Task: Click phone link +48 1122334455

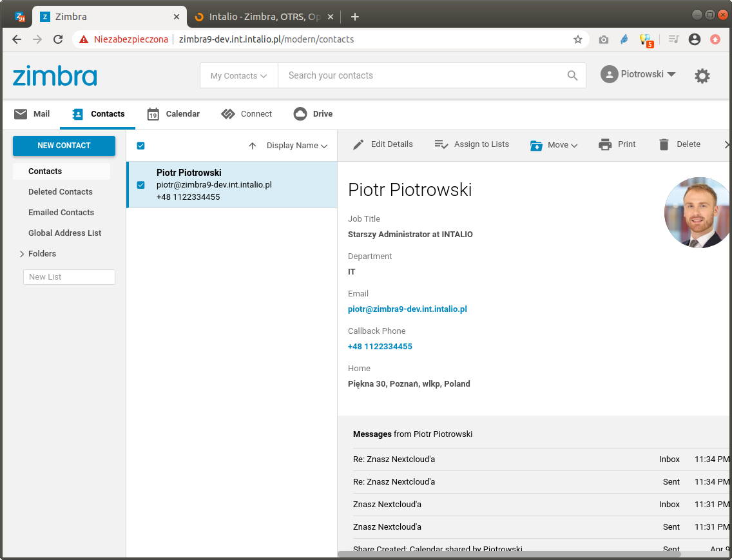Action: tap(380, 347)
